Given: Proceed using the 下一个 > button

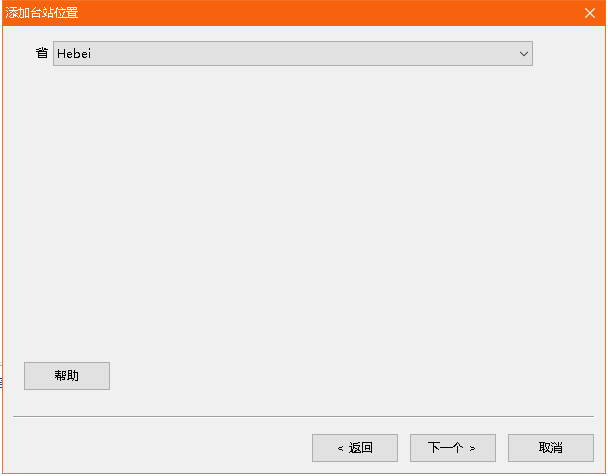Looking at the screenshot, I should (453, 448).
